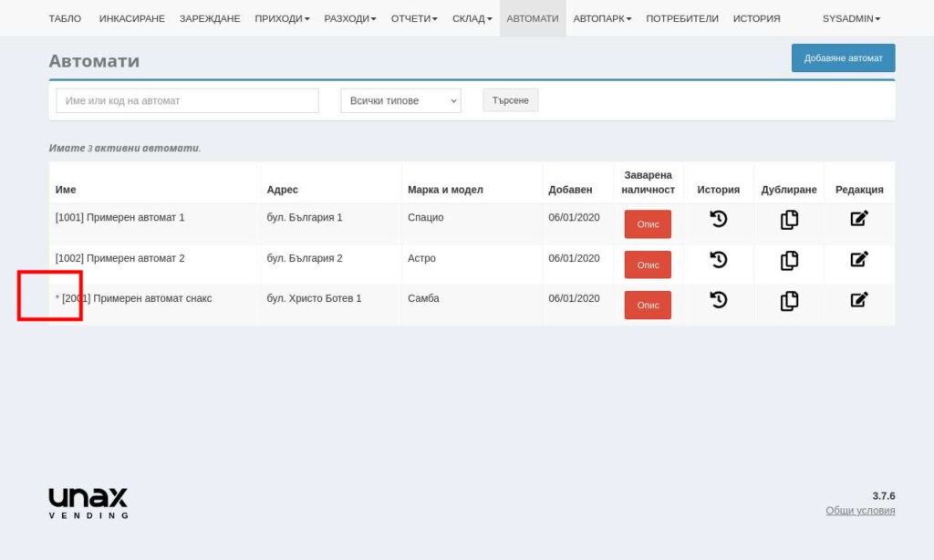
Task: Select the row name [1001] Примерен автомат 1
Action: 119,217
